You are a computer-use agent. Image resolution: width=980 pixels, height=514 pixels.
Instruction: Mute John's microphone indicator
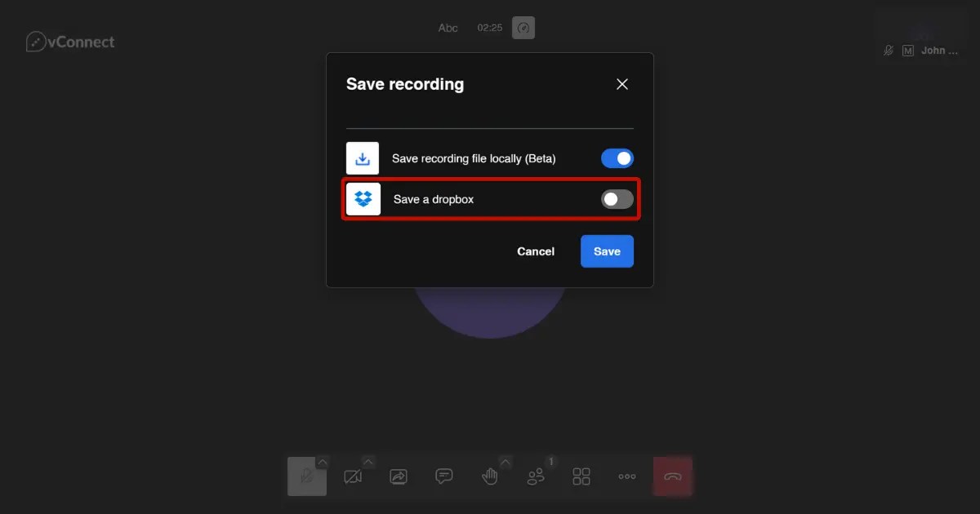click(x=888, y=50)
